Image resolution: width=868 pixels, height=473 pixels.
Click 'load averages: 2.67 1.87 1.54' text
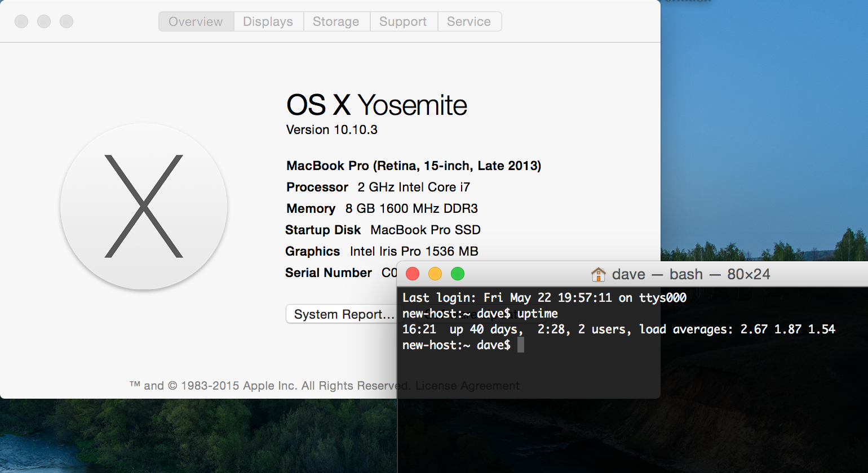[737, 329]
